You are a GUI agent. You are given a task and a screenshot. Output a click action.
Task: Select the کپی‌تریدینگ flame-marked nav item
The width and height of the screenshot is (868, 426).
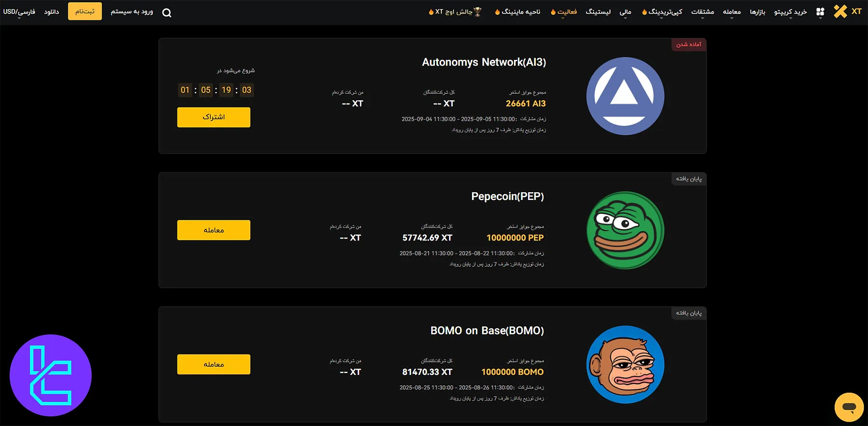pyautogui.click(x=661, y=12)
